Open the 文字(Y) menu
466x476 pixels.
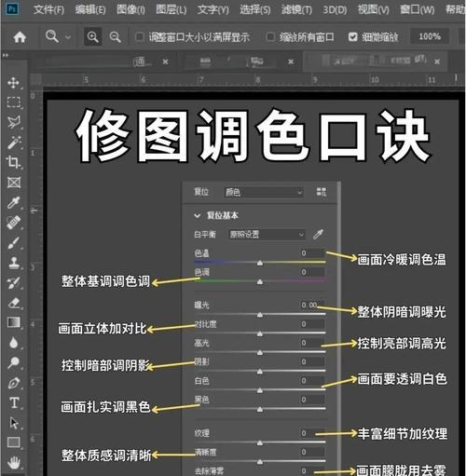pos(213,9)
